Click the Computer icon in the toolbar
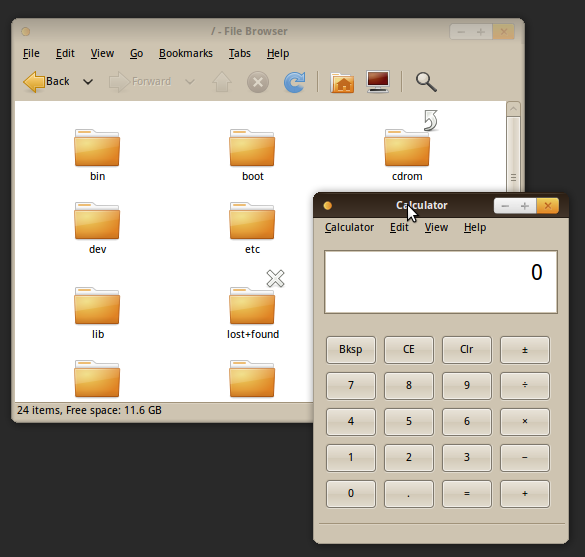This screenshot has width=585, height=557. (x=378, y=82)
